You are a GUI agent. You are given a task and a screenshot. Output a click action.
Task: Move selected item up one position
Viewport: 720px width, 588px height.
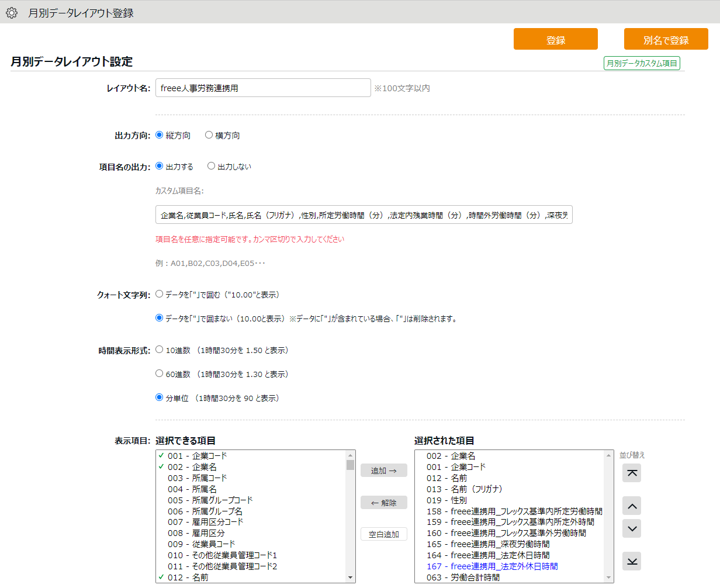tap(632, 506)
